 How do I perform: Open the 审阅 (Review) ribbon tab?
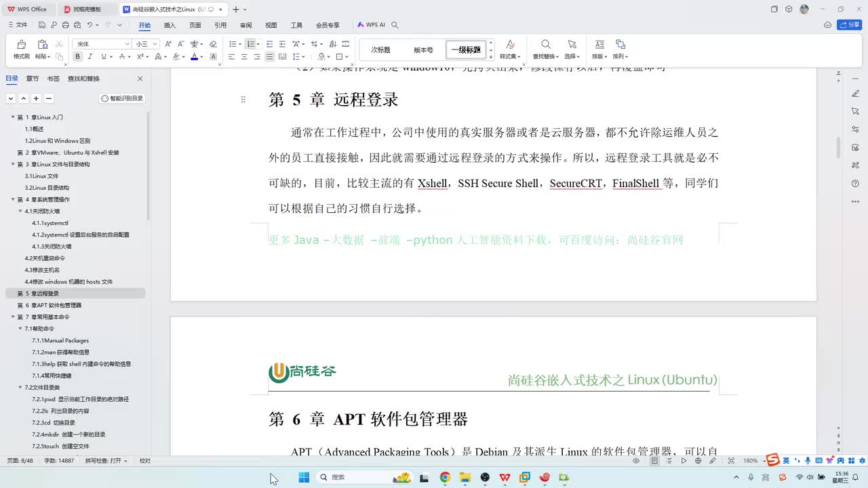245,25
